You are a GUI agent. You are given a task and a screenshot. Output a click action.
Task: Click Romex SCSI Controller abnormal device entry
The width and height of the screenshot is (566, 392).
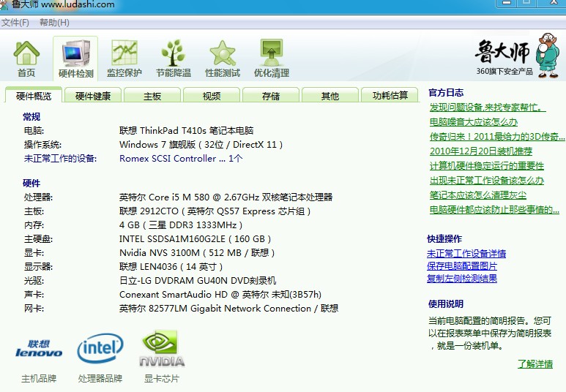181,158
